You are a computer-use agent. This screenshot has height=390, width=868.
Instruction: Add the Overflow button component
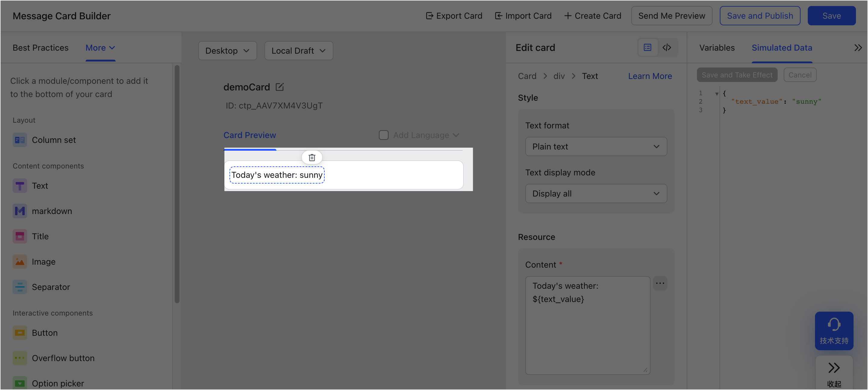coord(54,358)
